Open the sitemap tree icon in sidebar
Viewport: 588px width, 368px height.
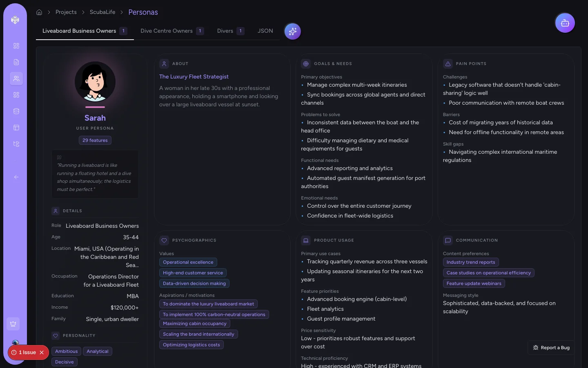coord(16,144)
